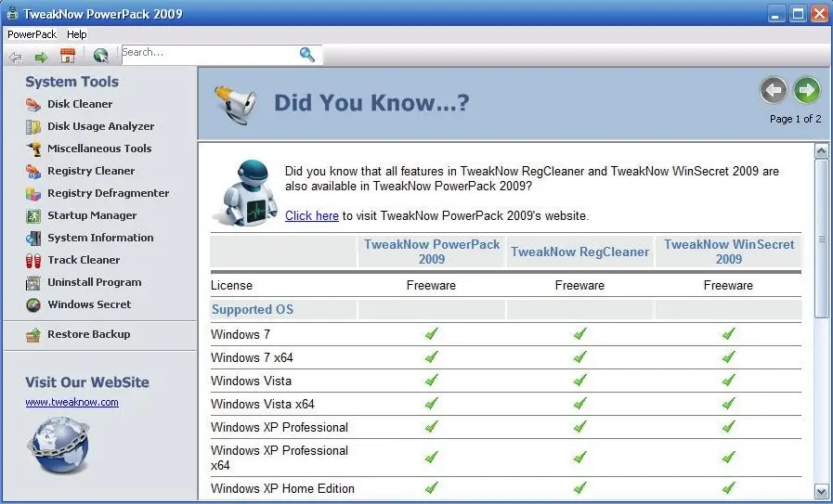This screenshot has width=833, height=504.
Task: Open Uninstall Program
Action: (x=95, y=282)
